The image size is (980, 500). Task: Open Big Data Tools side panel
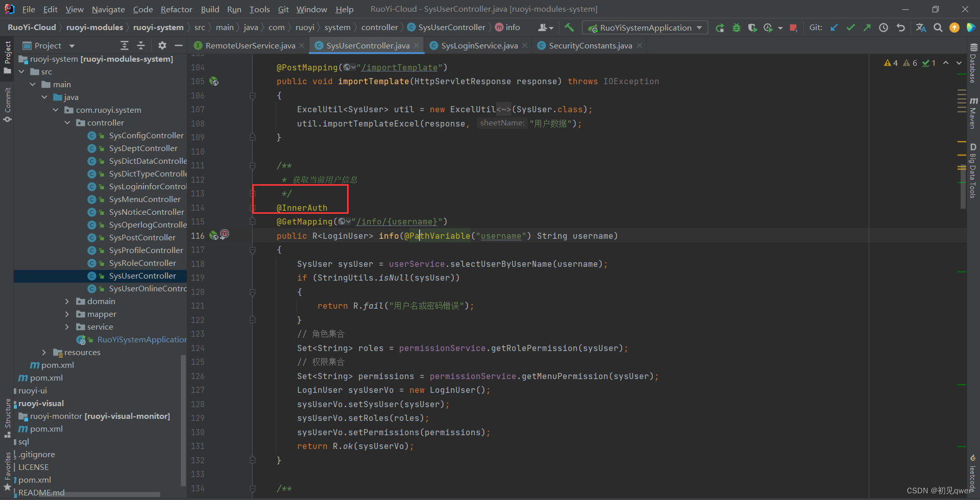973,171
